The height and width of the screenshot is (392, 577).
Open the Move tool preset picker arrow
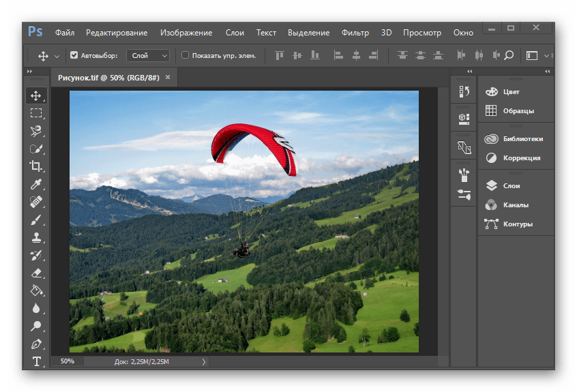tap(57, 57)
